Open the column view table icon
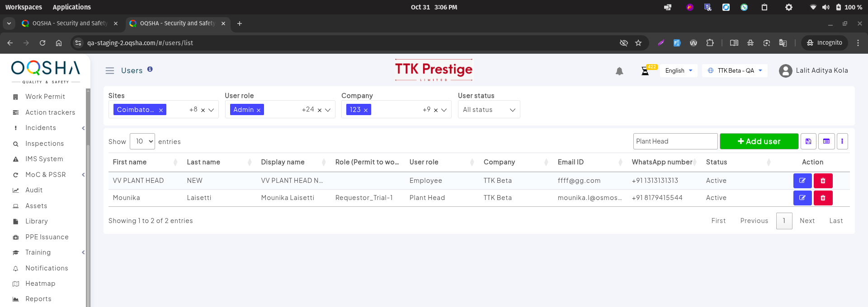The image size is (868, 307). 826,141
